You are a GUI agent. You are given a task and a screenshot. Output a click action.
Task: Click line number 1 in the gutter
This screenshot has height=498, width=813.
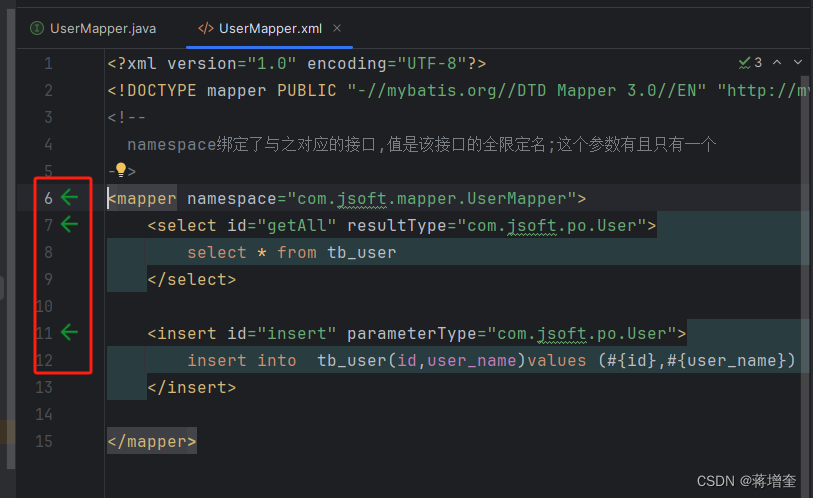48,64
